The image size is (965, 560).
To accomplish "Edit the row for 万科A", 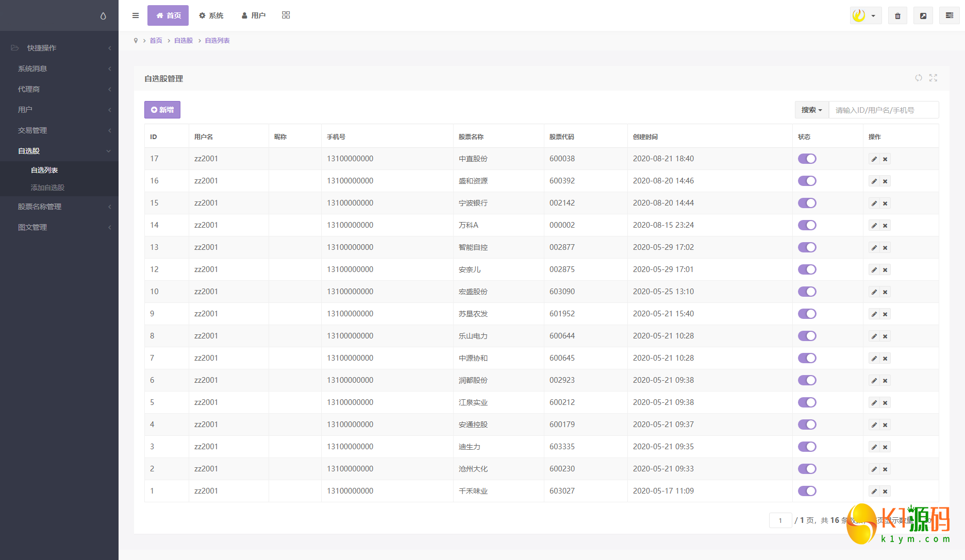I will click(874, 226).
